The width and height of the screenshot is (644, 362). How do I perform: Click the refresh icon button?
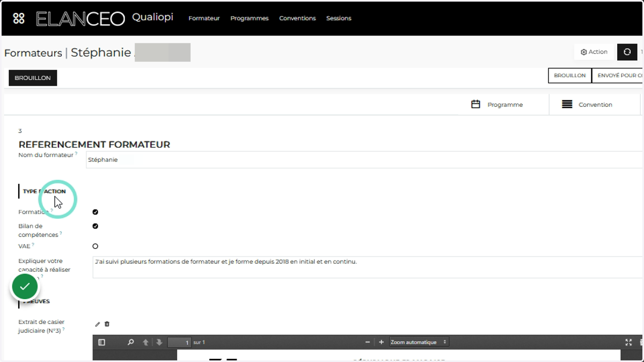click(627, 52)
